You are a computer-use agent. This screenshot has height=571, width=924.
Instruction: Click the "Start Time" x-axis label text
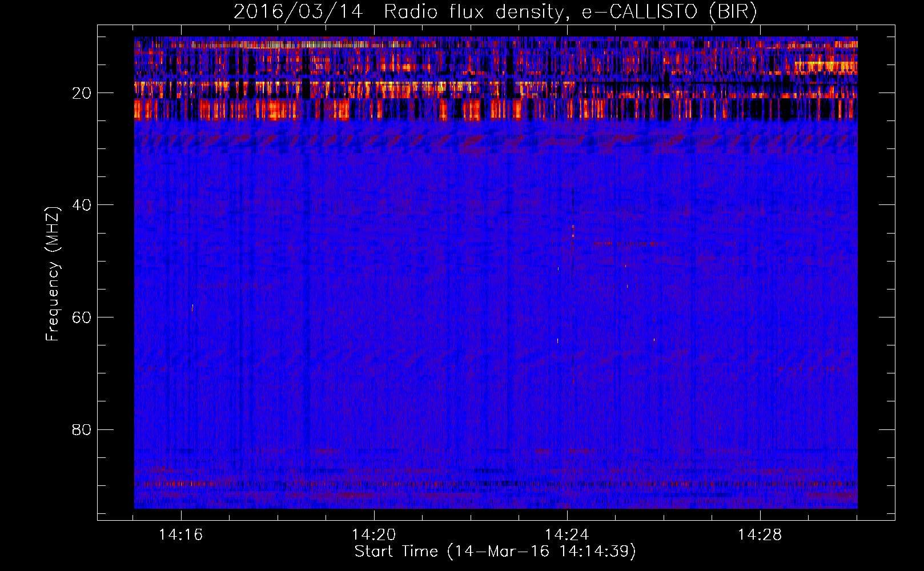click(396, 552)
